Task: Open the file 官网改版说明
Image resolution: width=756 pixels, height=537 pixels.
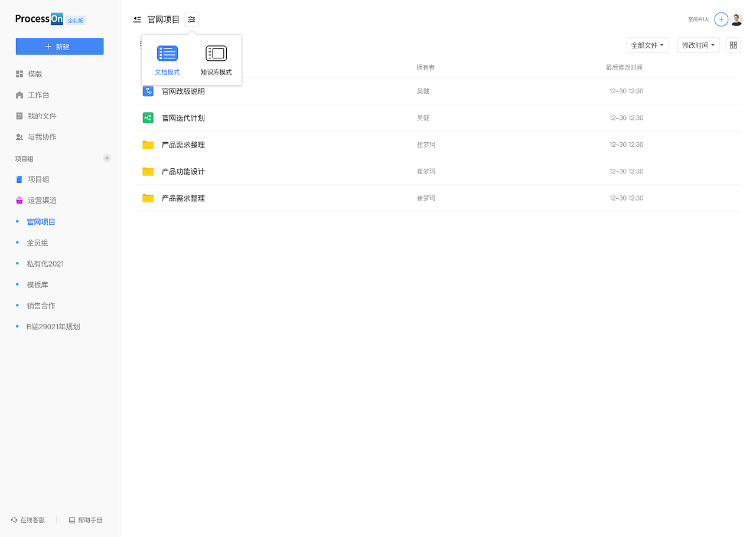Action: 183,91
